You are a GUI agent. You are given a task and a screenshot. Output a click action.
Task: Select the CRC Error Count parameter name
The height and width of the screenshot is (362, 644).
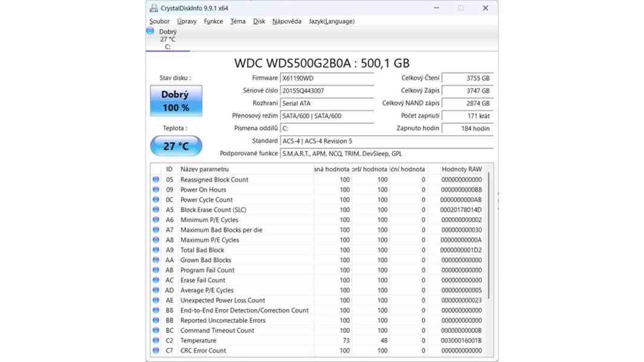(203, 350)
